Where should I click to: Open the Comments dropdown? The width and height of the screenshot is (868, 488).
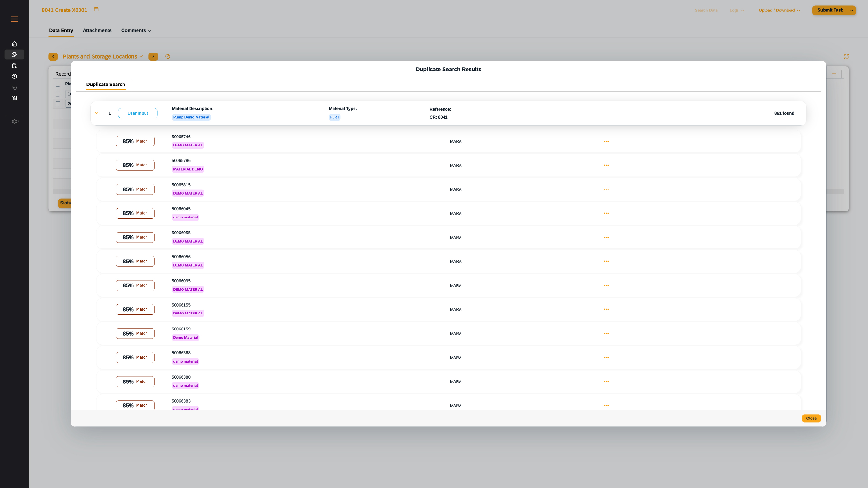click(x=136, y=30)
